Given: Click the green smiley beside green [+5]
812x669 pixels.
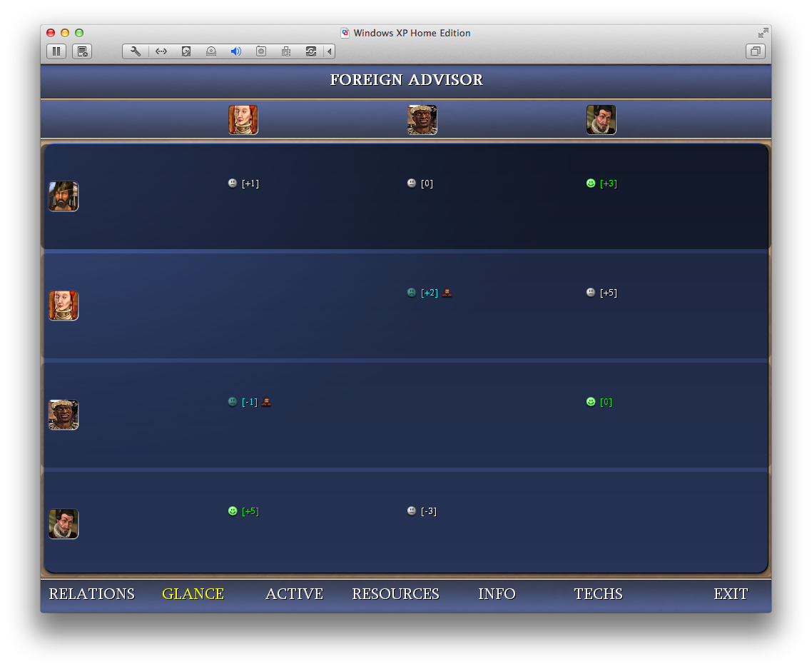Looking at the screenshot, I should [x=233, y=511].
